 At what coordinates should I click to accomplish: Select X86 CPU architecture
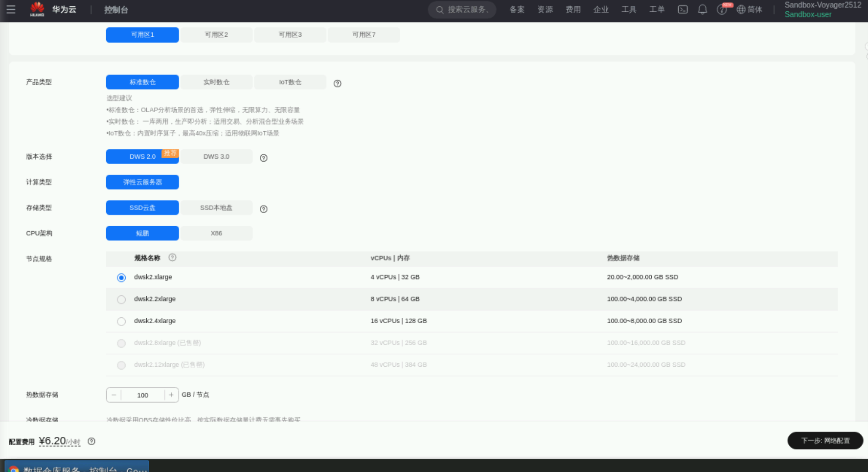[216, 233]
